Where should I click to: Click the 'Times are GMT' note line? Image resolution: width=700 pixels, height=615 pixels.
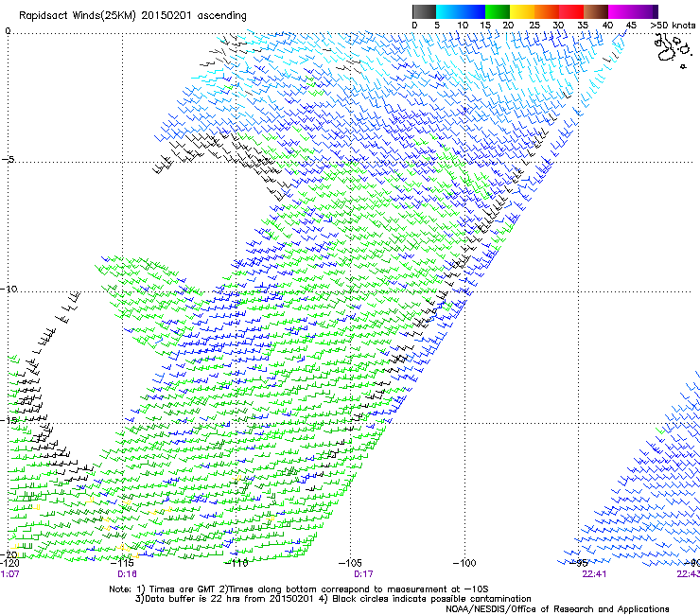tap(299, 589)
